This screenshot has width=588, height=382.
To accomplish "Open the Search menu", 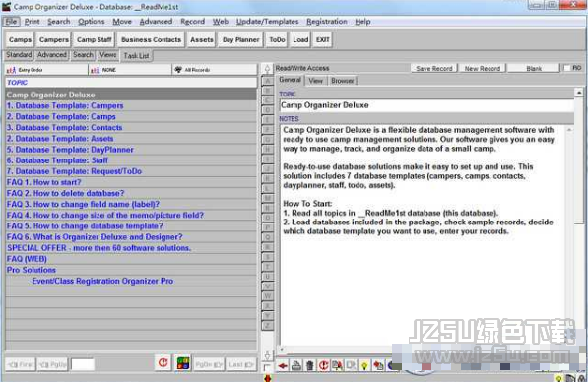I will pyautogui.click(x=59, y=22).
